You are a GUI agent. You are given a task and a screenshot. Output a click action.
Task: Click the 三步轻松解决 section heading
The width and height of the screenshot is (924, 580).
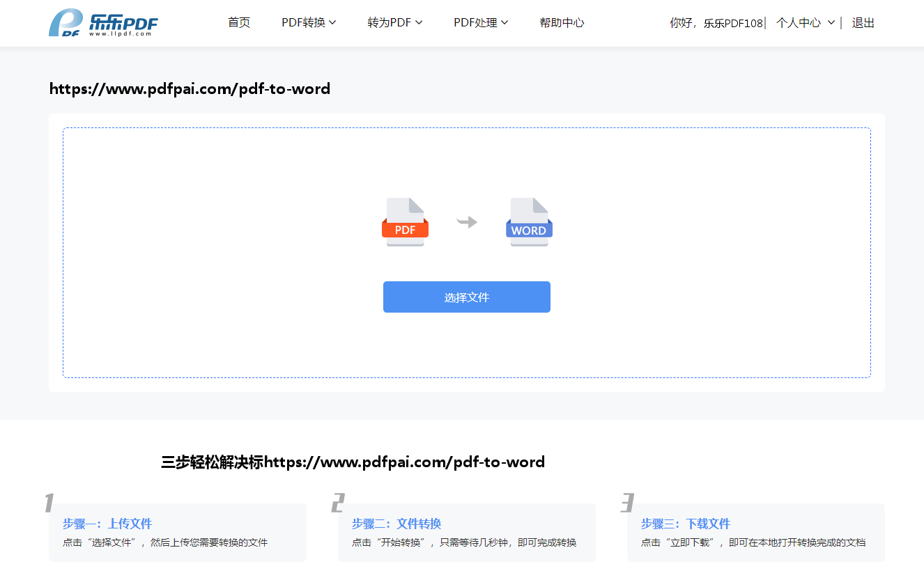(x=353, y=462)
